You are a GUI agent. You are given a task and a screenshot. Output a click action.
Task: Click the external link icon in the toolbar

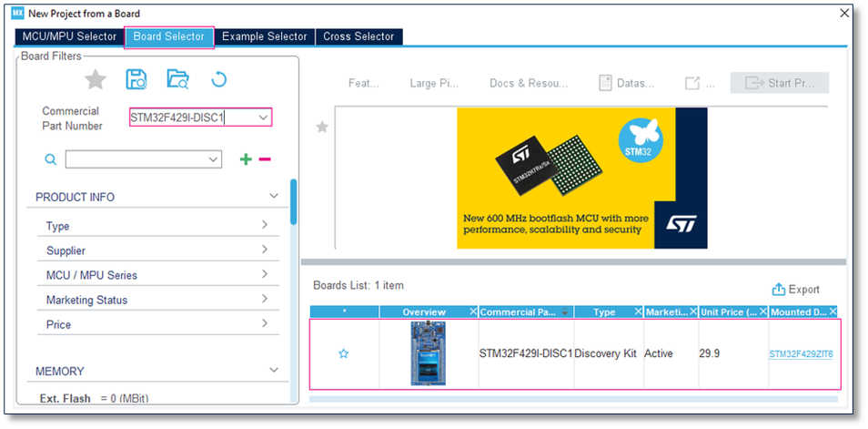(692, 83)
